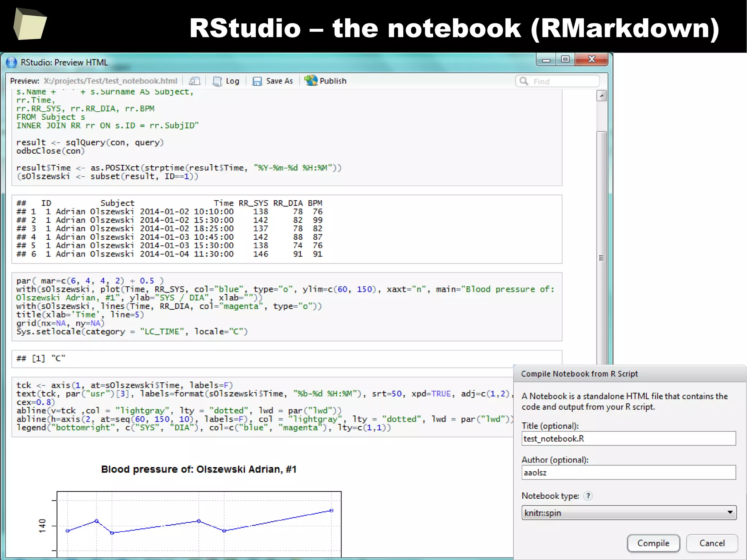Click the magnifier icon in Find box
Image resolution: width=747 pixels, height=560 pixels.
pos(524,81)
